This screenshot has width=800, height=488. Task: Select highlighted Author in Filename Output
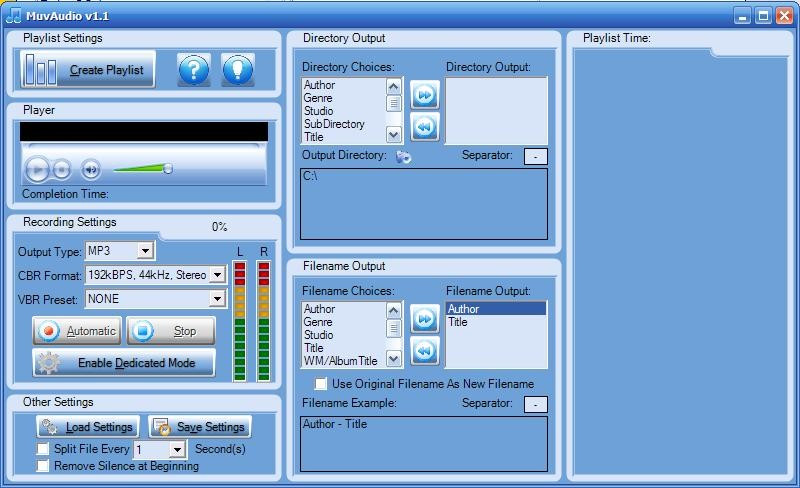click(496, 309)
